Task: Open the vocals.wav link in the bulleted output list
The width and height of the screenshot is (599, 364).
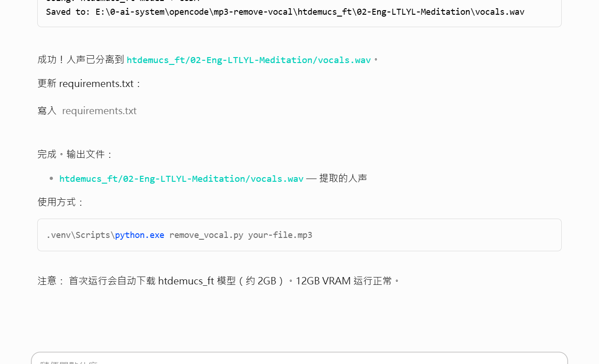Action: 181,179
